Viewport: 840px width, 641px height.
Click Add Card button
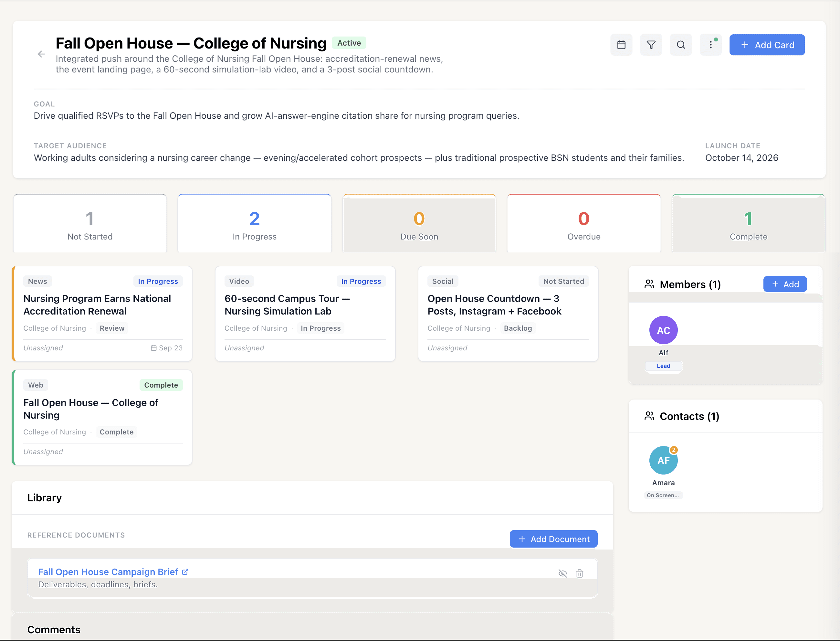[x=767, y=45]
